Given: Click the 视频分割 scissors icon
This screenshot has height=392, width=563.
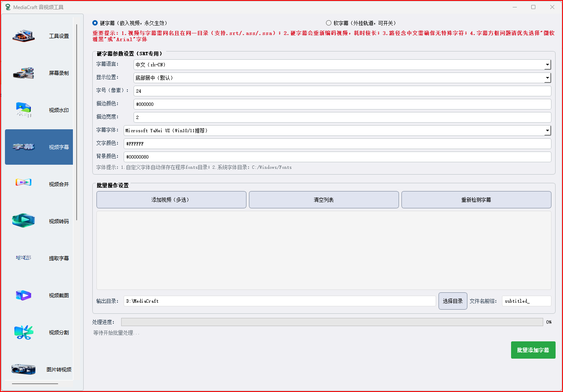Looking at the screenshot, I should 23,332.
